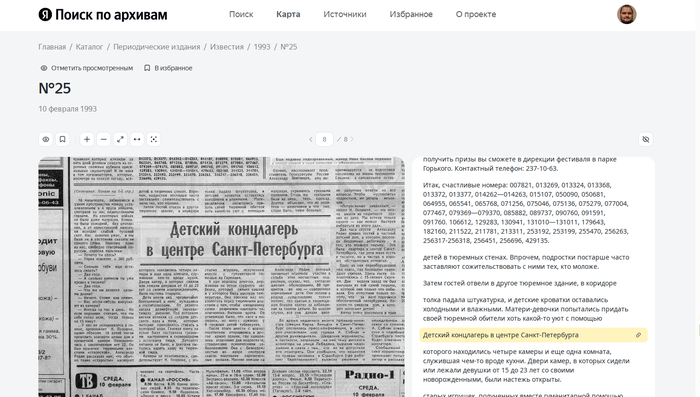Go to 'Каталог' breadcrumb
This screenshot has width=700, height=397.
[89, 47]
